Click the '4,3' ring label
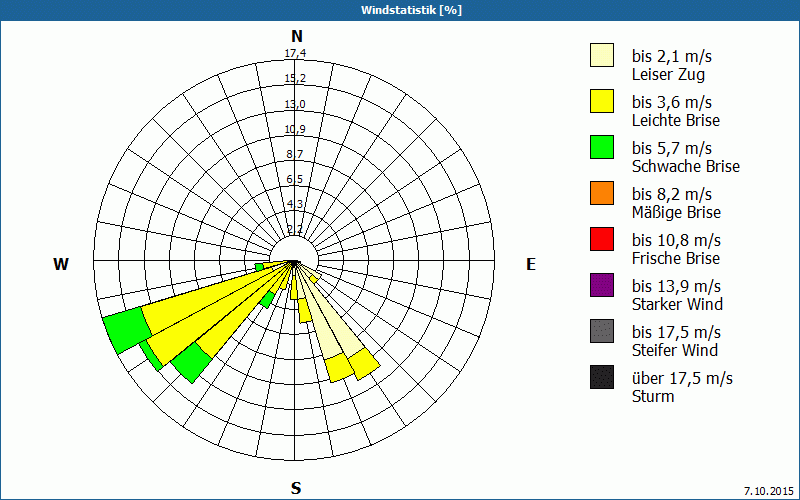Viewport: 800px width, 500px height. (x=295, y=204)
